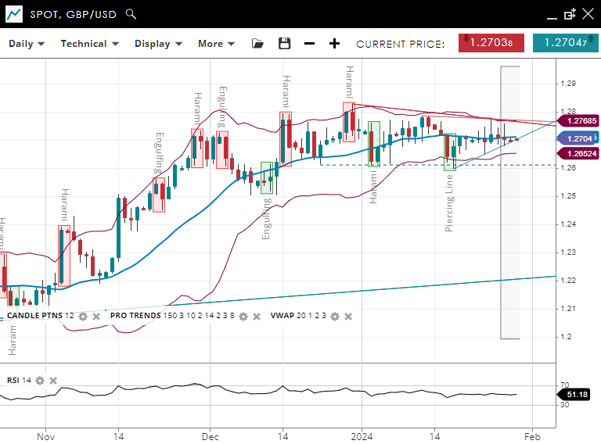Screen dimensions: 601x444
Task: Click the search icon next to GBP/USD
Action: click(x=132, y=15)
